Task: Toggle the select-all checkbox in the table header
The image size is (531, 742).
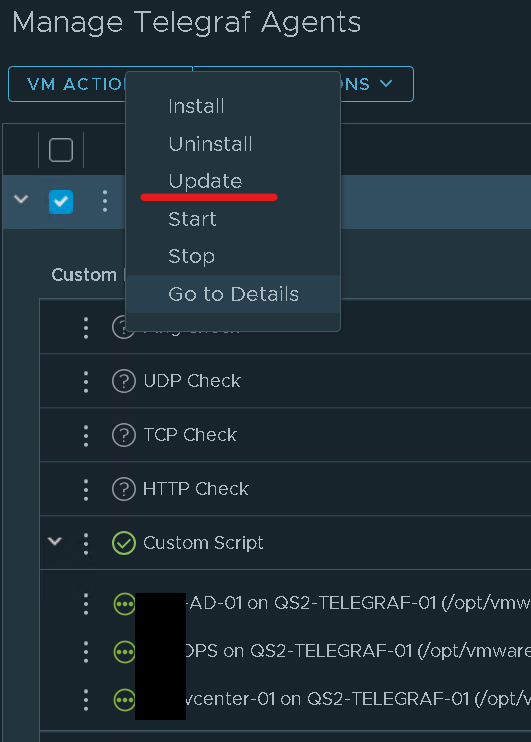Action: point(61,150)
